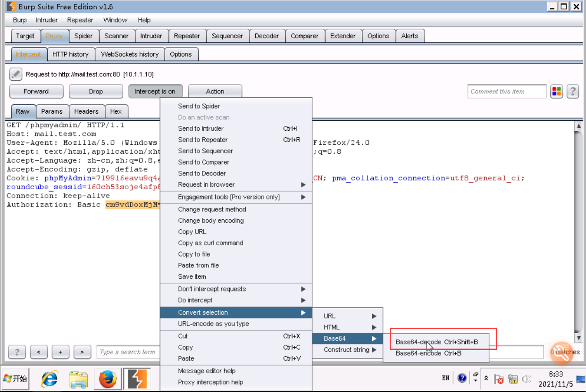586x392 pixels.
Task: Click the request editor scrollbar up arrow
Action: [x=579, y=126]
